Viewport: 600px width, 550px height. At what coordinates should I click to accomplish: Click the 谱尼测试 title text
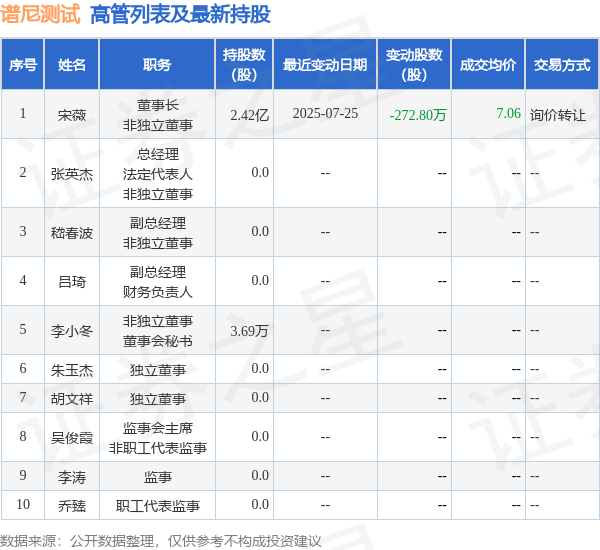tap(40, 14)
